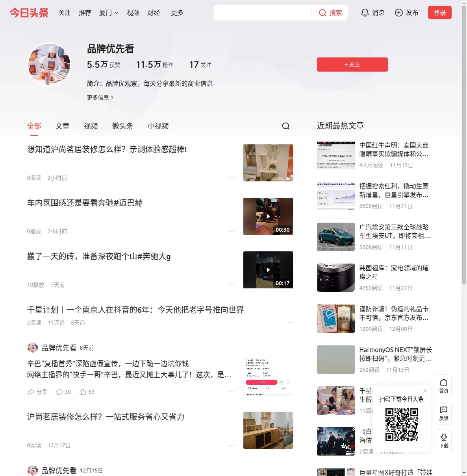
Task: Open the 消息 bell notifications
Action: coord(365,13)
